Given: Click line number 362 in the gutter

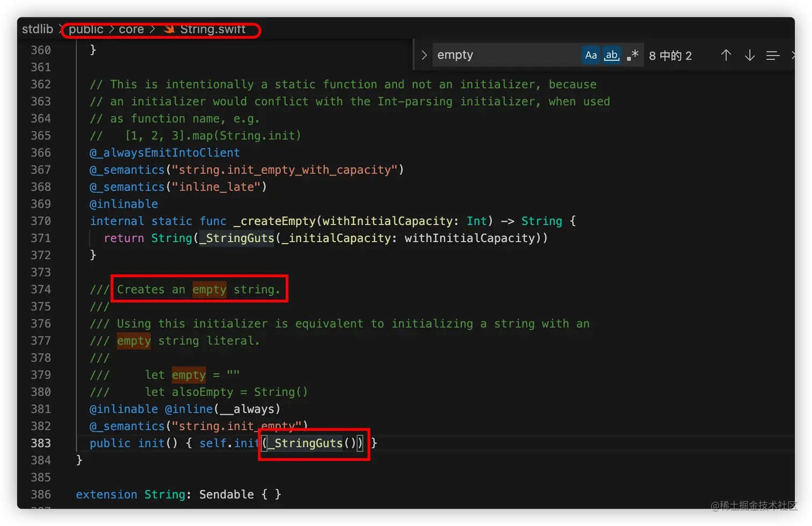Looking at the screenshot, I should point(41,84).
